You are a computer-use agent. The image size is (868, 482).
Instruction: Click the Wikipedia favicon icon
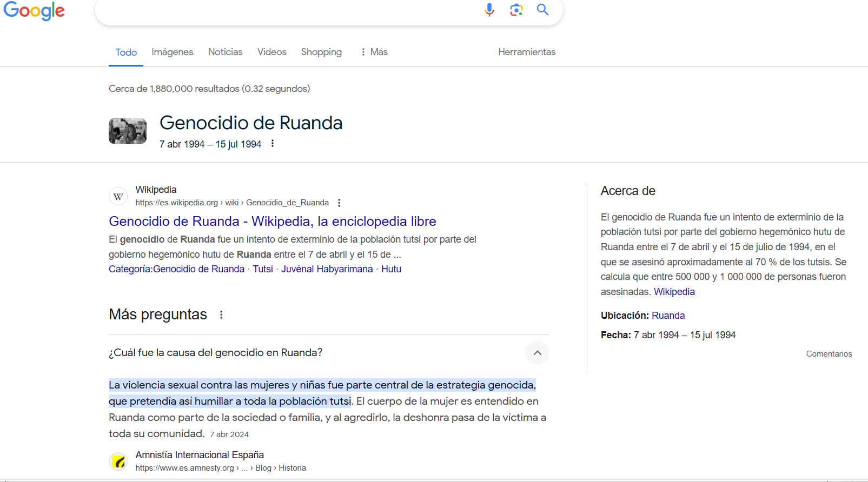coord(118,196)
